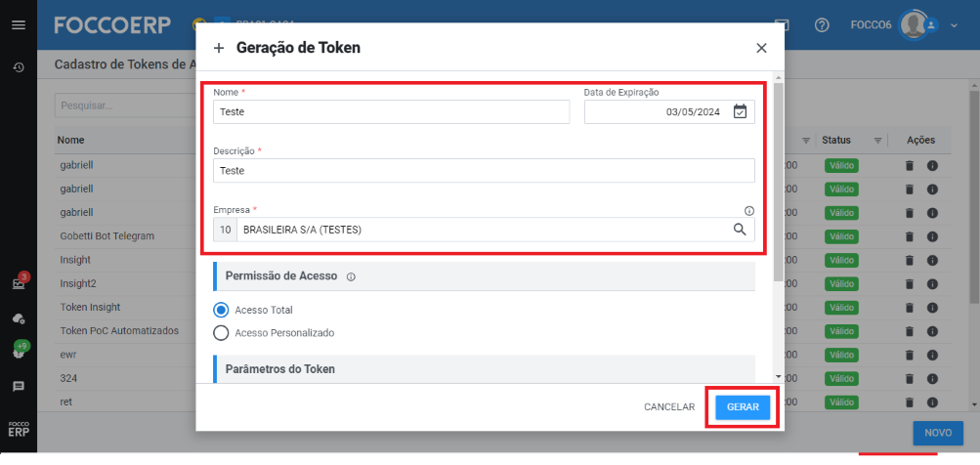This screenshot has height=465, width=980.
Task: Select the Acesso Total radio option
Action: 221,310
